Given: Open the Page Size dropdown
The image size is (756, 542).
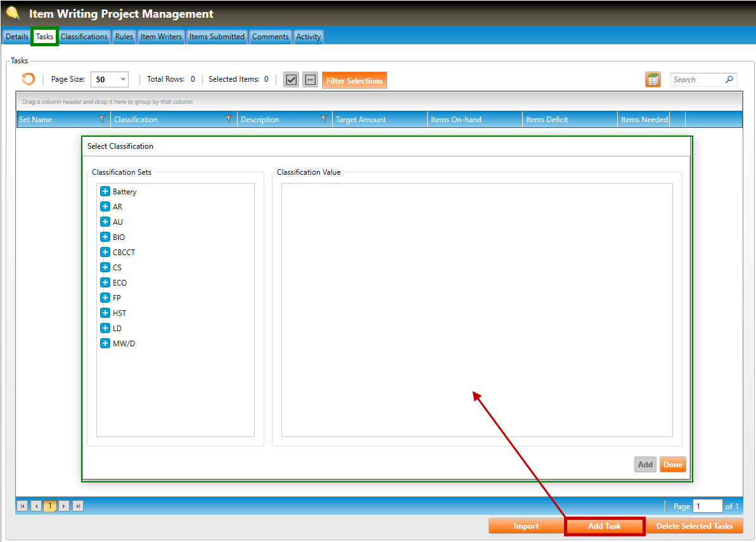Looking at the screenshot, I should [x=110, y=79].
